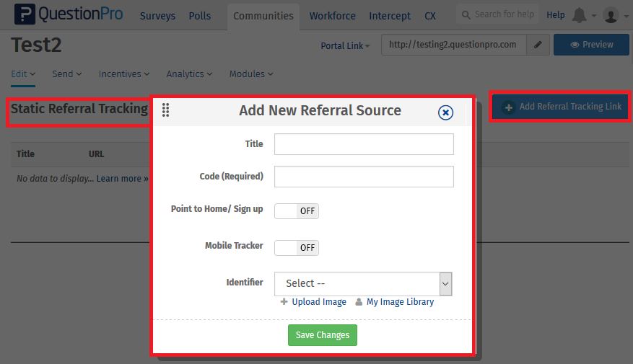This screenshot has width=633, height=364.
Task: Click the person icon beside My Image Library
Action: (x=359, y=302)
